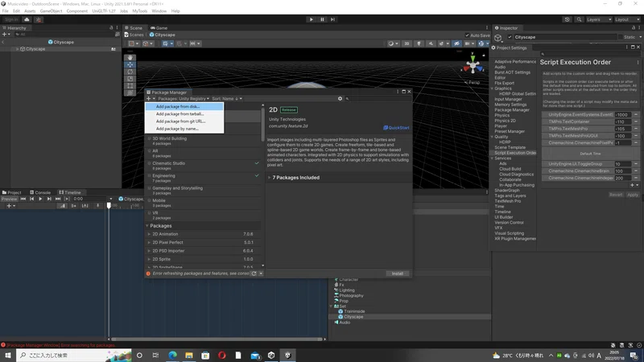Click the scene orientation gizmo
Viewport: 644px width, 362px height.
click(x=473, y=65)
